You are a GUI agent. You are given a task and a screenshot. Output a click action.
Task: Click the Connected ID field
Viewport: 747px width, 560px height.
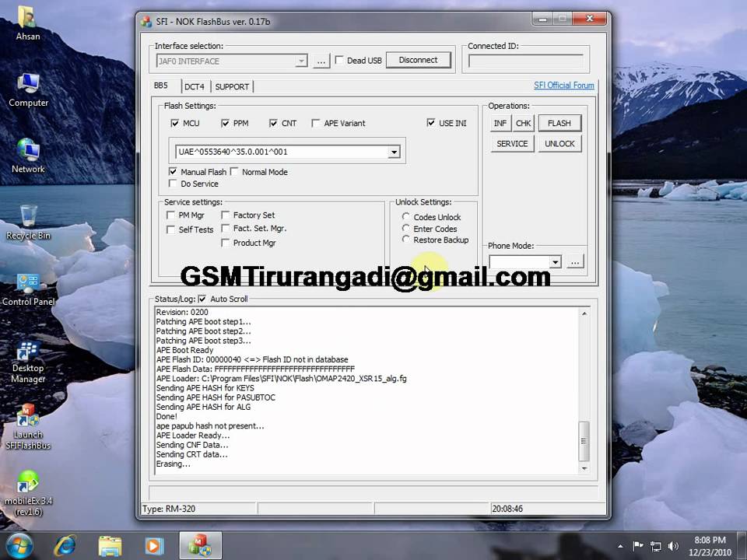(x=525, y=61)
